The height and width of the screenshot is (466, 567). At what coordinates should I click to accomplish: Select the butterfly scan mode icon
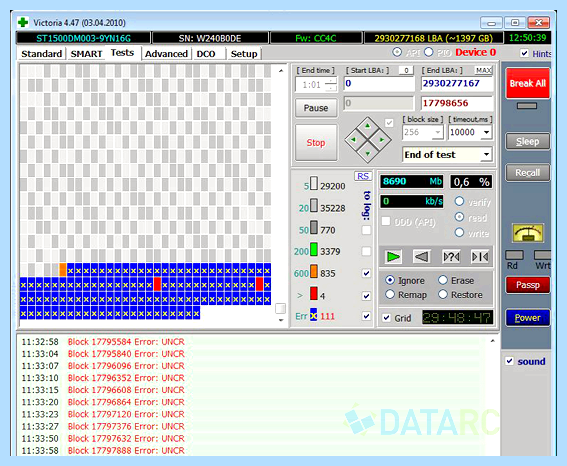pyautogui.click(x=480, y=257)
